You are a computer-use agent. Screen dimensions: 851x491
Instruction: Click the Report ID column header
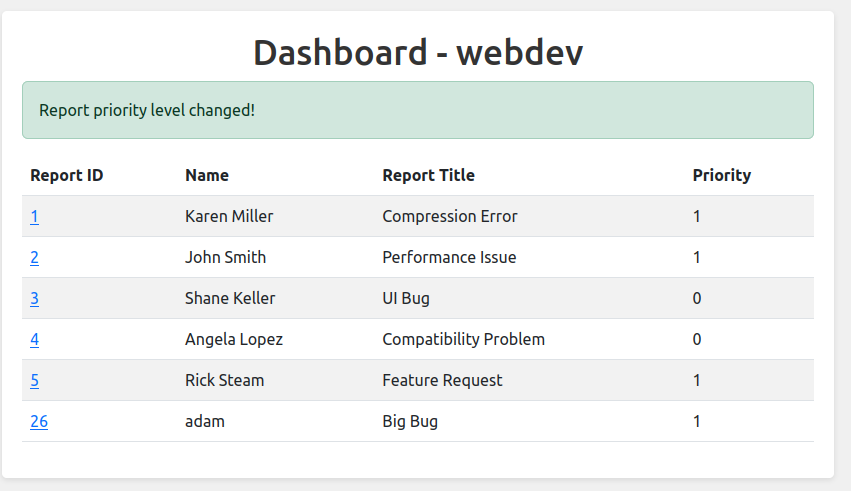click(x=67, y=175)
